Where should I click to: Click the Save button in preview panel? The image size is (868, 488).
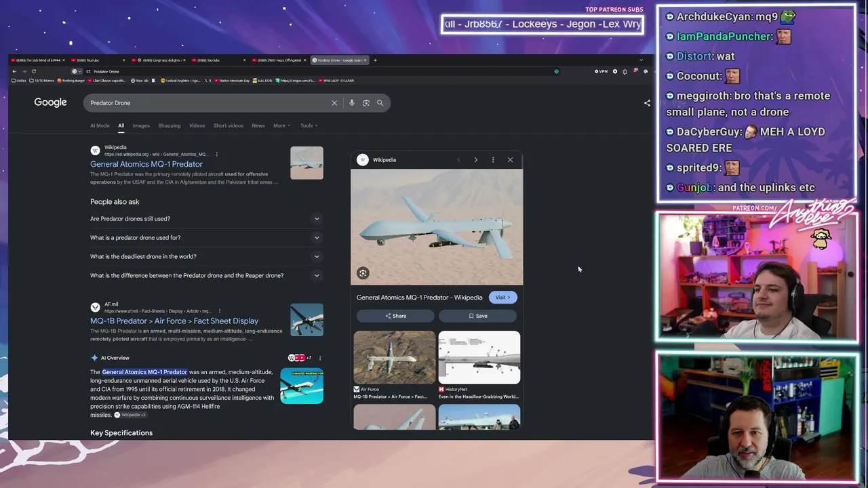[x=478, y=316]
